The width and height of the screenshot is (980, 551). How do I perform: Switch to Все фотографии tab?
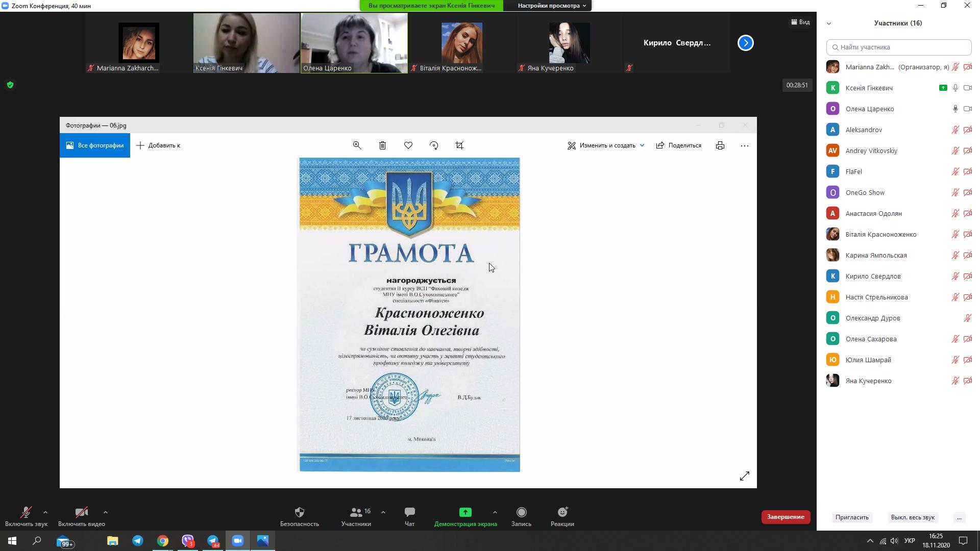coord(95,145)
